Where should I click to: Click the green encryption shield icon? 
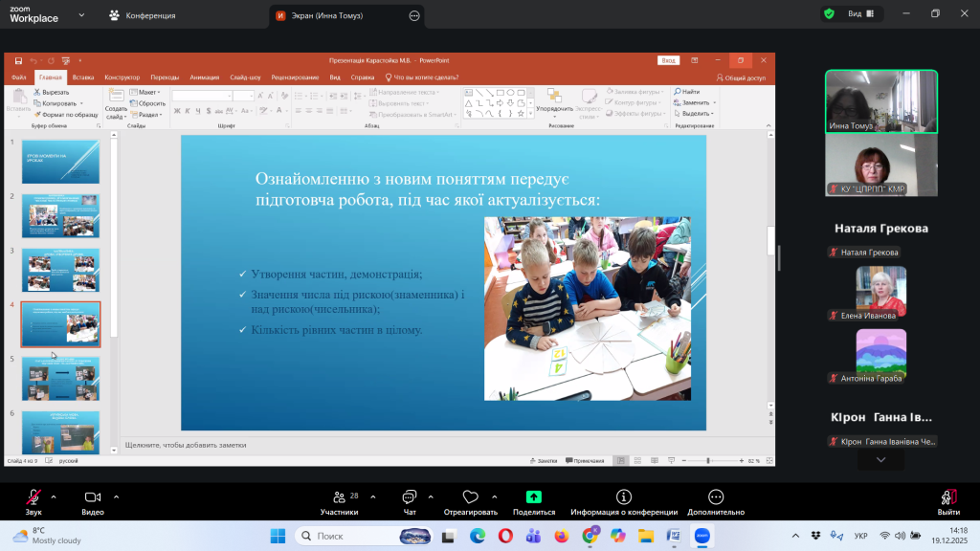click(x=828, y=14)
